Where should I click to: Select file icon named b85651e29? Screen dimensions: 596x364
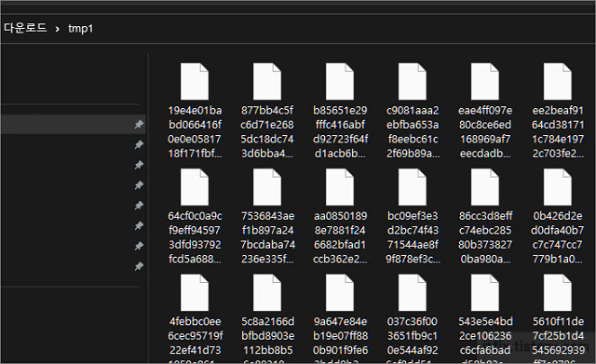tap(340, 82)
